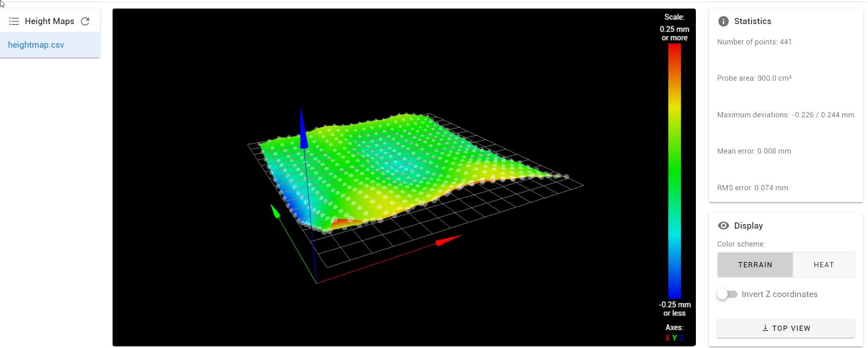
Task: Click 'RMS error: 0.074 mm' text
Action: point(753,188)
